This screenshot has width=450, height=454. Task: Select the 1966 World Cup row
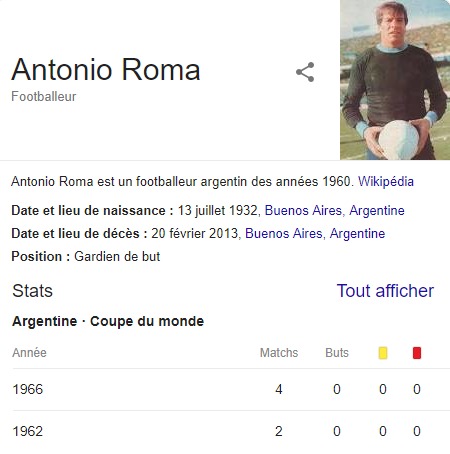click(x=231, y=389)
